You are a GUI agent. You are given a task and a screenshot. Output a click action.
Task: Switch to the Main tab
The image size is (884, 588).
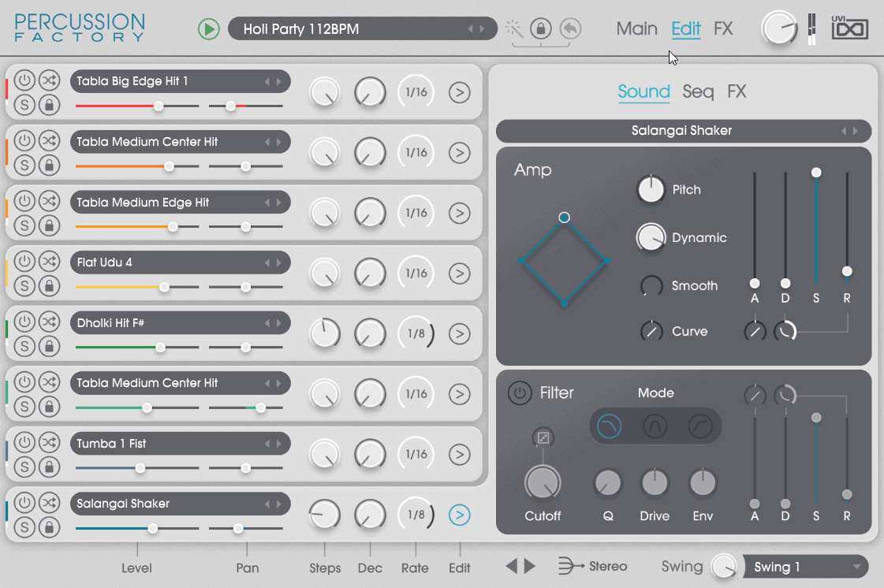point(636,29)
